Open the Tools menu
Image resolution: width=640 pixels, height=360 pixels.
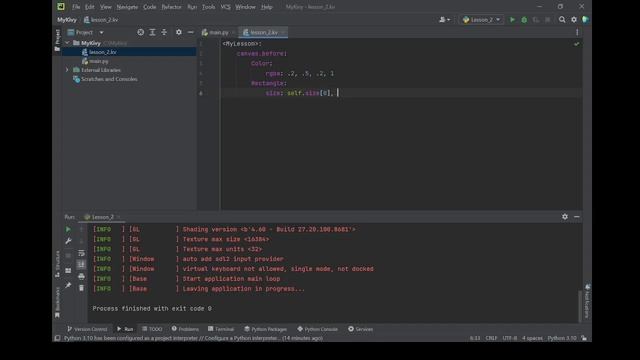(x=208, y=7)
